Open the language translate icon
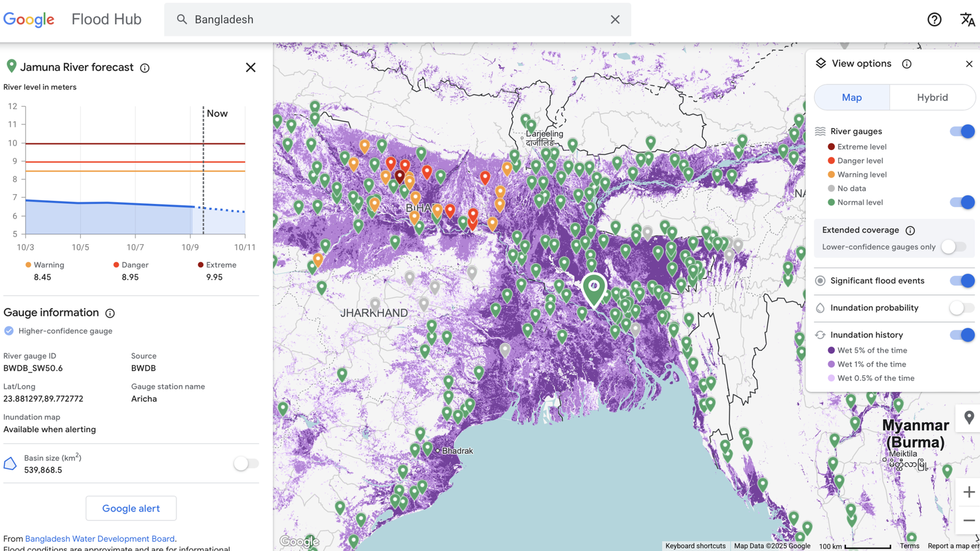Image resolution: width=980 pixels, height=551 pixels. point(967,20)
